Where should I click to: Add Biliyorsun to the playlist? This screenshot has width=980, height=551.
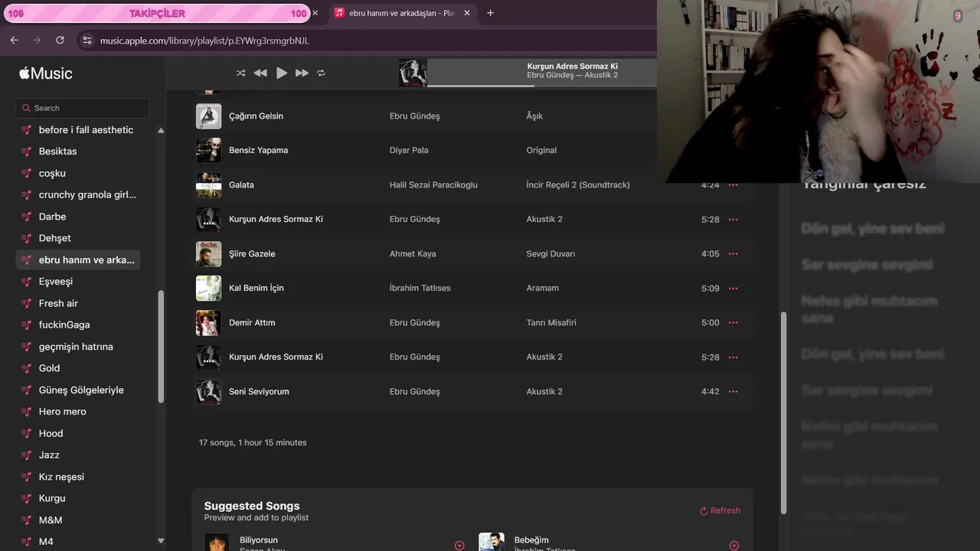[459, 545]
